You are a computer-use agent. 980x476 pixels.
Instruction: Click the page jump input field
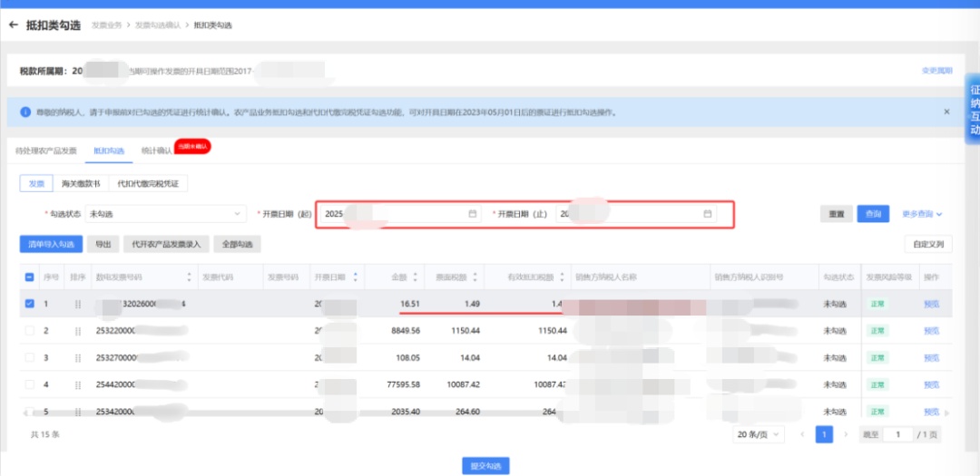click(x=897, y=434)
